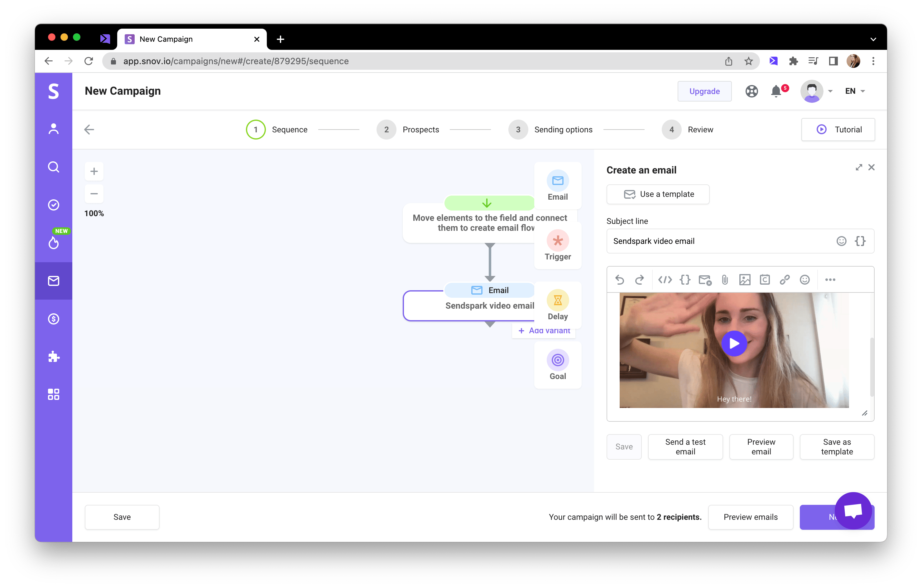The width and height of the screenshot is (922, 588).
Task: Play the video thumbnail in the email
Action: click(734, 343)
